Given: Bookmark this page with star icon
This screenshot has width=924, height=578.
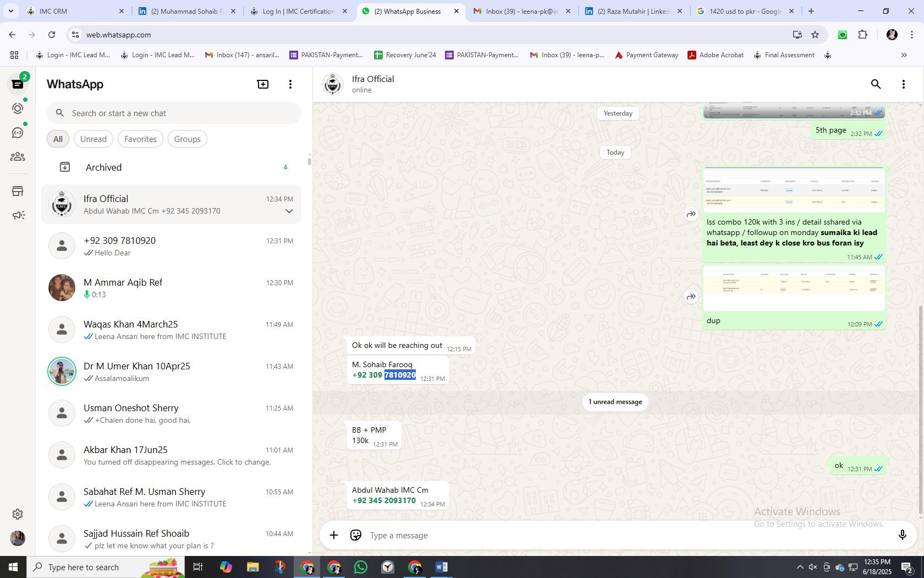Looking at the screenshot, I should tap(815, 35).
